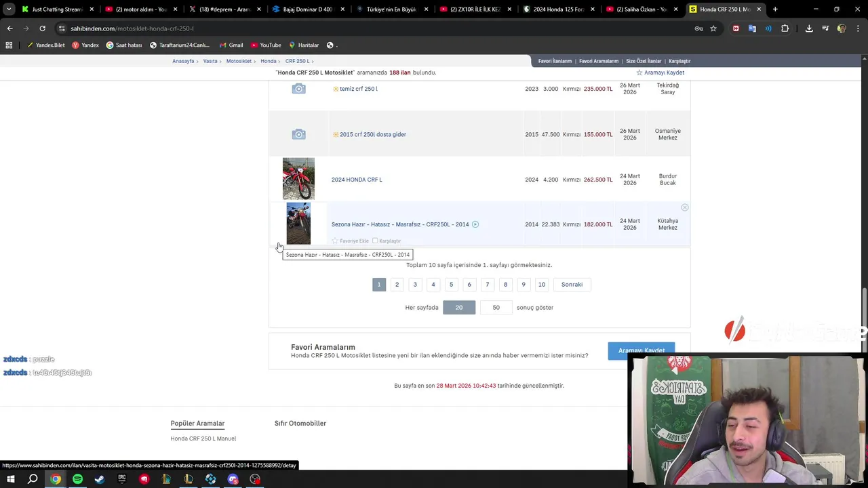Go to results page 5
Screen dimensions: 868x488
pyautogui.click(x=451, y=285)
